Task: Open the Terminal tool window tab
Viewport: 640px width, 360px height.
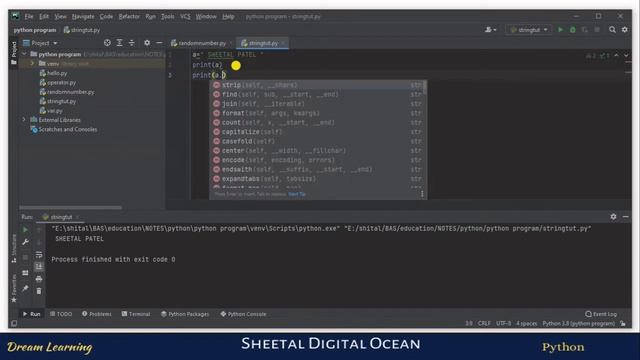Action: 136,314
